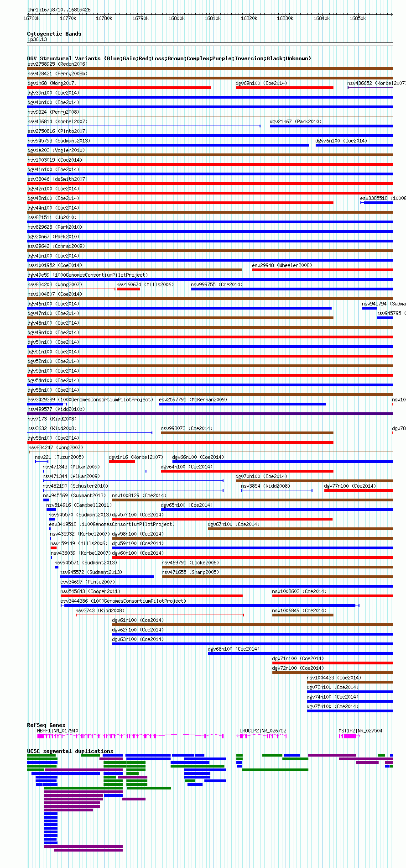Open variant nsv471655 (Sharp2005)
Image resolution: width=406 pixels, height=868 pixels.
coord(190,572)
